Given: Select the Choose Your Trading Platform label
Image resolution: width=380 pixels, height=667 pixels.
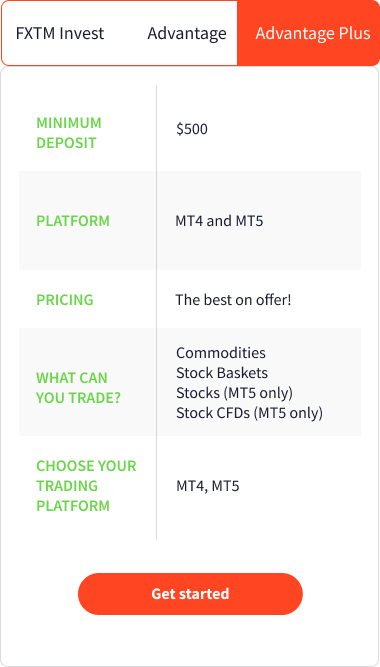Looking at the screenshot, I should [x=86, y=485].
